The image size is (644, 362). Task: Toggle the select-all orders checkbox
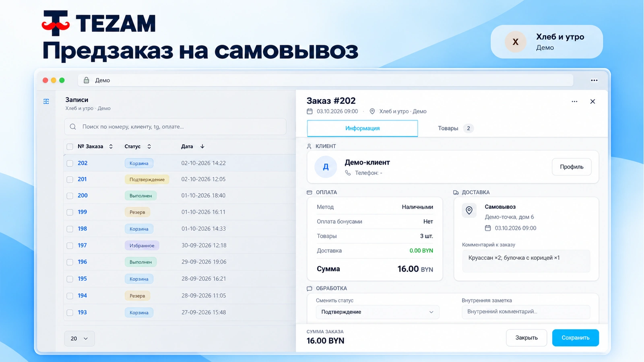tap(70, 147)
